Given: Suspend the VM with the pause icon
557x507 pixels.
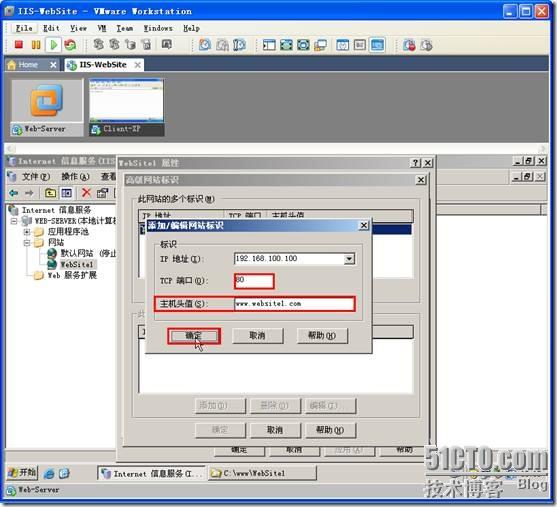Looking at the screenshot, I should (36, 45).
